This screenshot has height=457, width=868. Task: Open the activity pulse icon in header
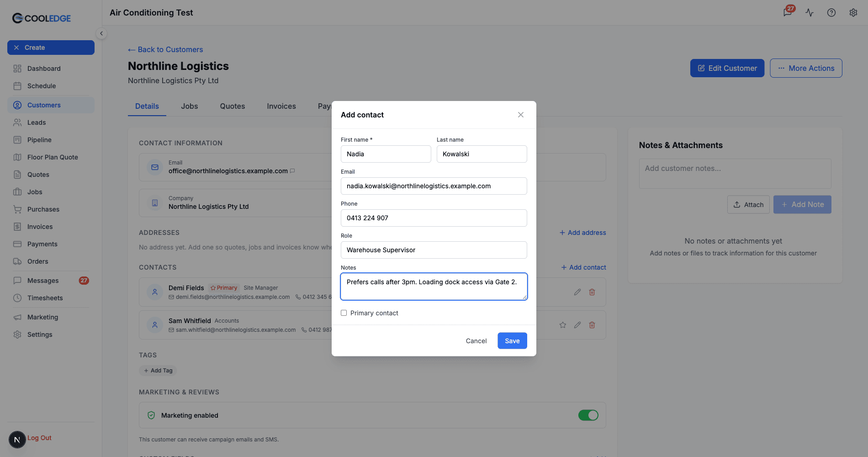(x=810, y=13)
